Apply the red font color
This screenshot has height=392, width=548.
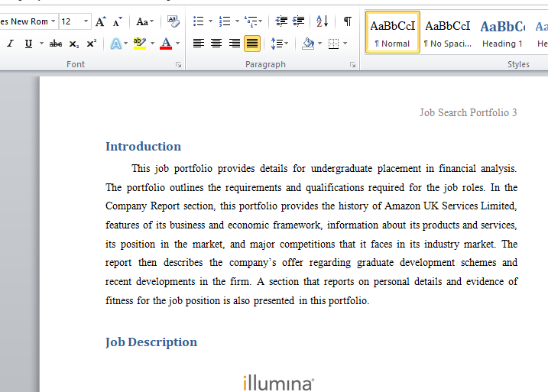(166, 44)
